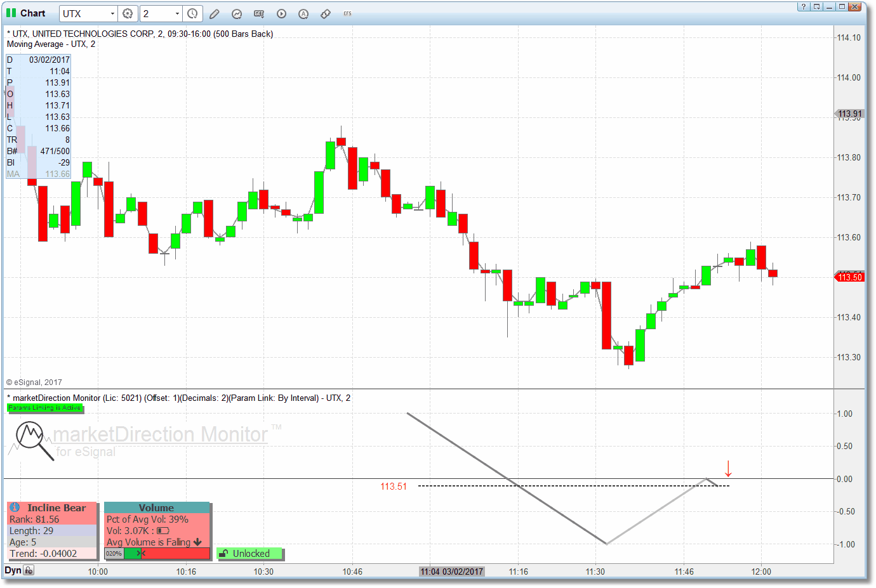Click the 020% volume gauge label
The height and width of the screenshot is (588, 876).
tap(114, 554)
